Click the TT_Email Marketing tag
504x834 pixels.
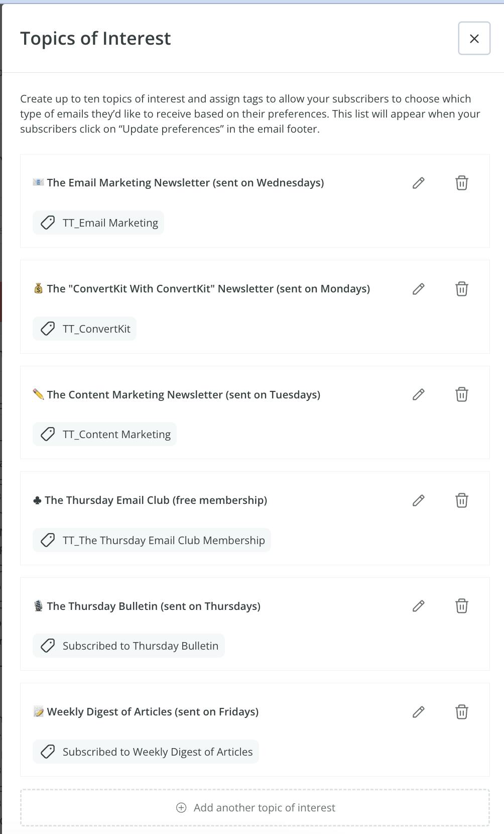point(98,223)
